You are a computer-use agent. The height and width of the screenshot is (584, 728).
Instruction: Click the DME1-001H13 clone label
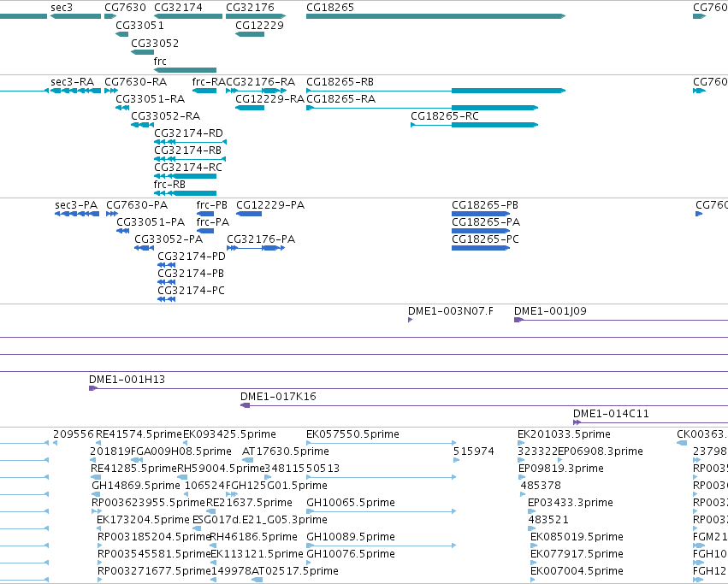click(127, 380)
